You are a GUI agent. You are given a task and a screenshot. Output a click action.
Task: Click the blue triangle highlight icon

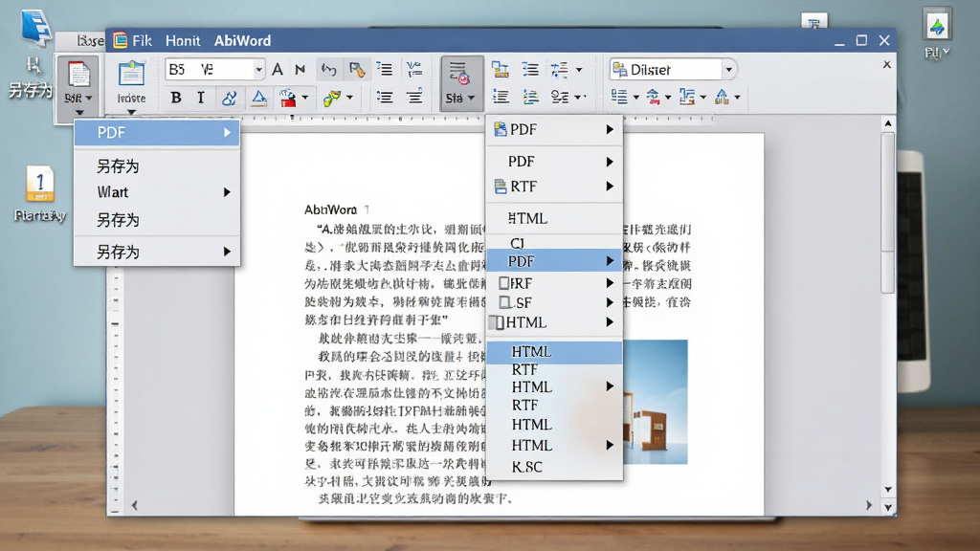pyautogui.click(x=258, y=98)
